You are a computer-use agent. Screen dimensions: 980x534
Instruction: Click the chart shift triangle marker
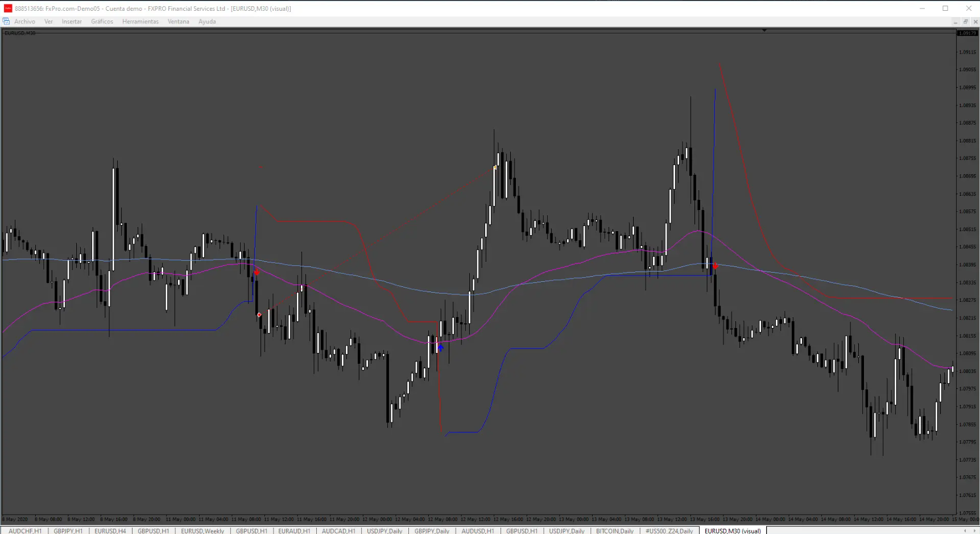(x=764, y=30)
